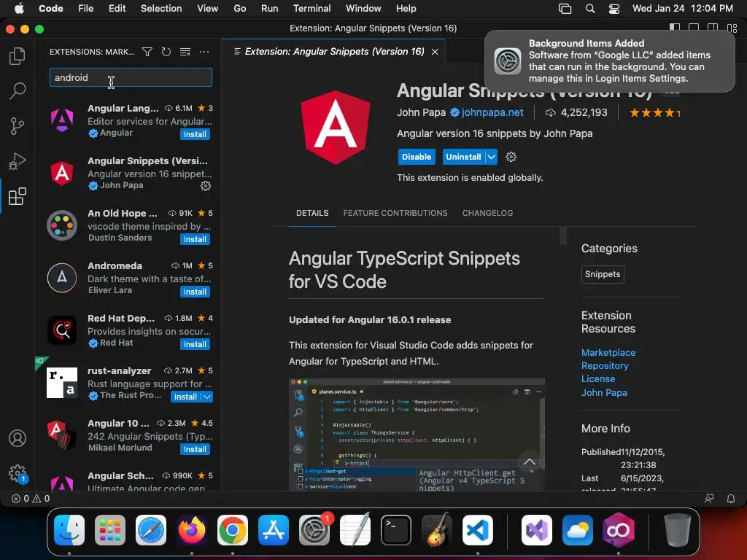Open the Run and Debug view
Image resolution: width=747 pixels, height=560 pixels.
coord(18,161)
